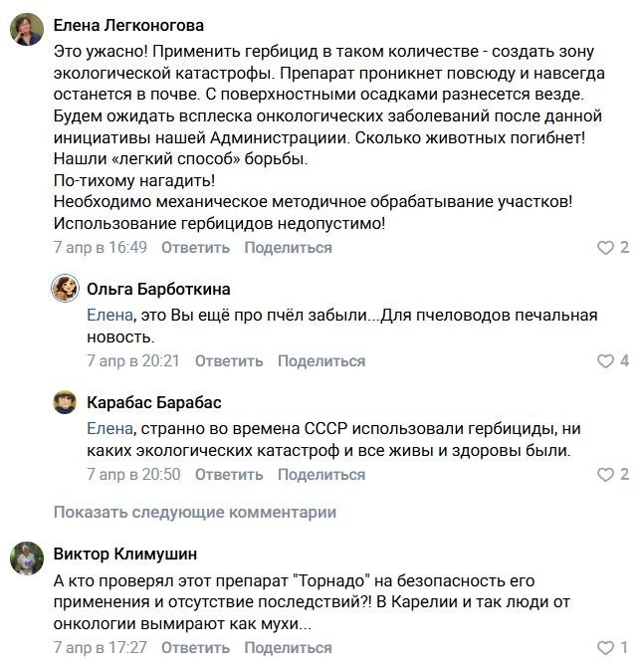This screenshot has width=644, height=671.
Task: Open Виктор Климушин's profile name link
Action: click(124, 554)
